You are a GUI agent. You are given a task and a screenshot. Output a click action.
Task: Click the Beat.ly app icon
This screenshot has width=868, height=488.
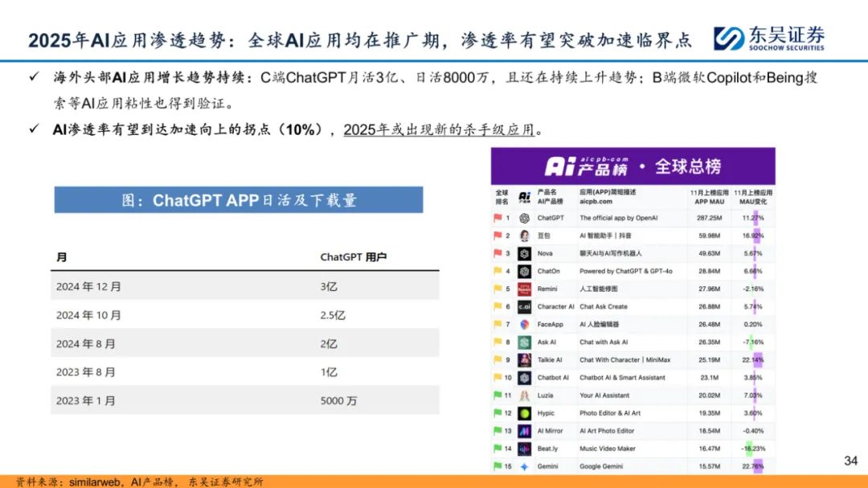click(x=524, y=449)
